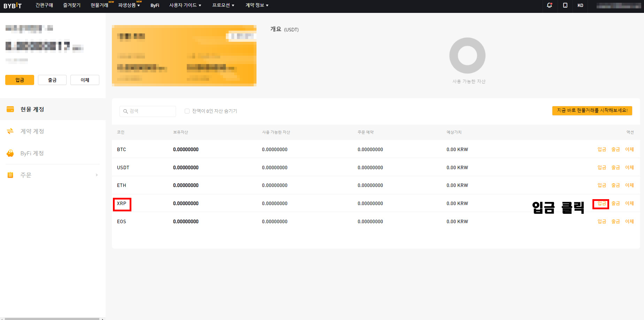
Task: Click 이체 link in the BTC row
Action: 629,150
